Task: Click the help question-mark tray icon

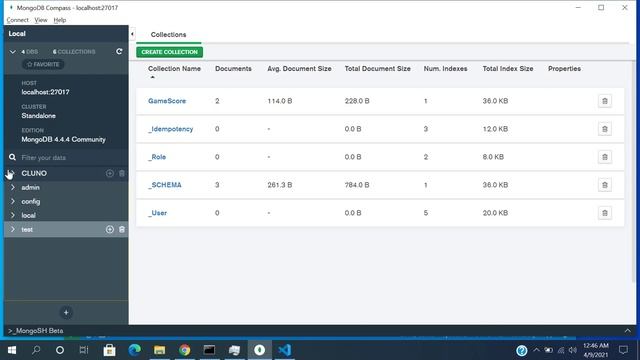Action: pos(521,350)
